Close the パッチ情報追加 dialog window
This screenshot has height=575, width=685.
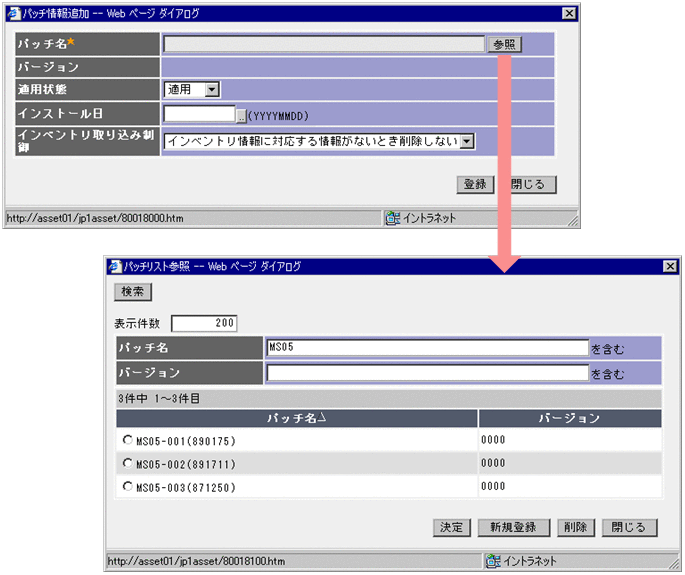569,14
